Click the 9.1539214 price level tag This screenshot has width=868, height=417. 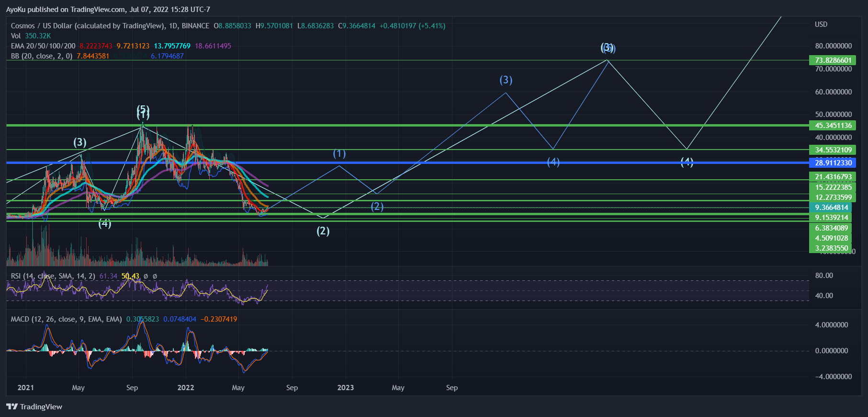click(x=831, y=217)
